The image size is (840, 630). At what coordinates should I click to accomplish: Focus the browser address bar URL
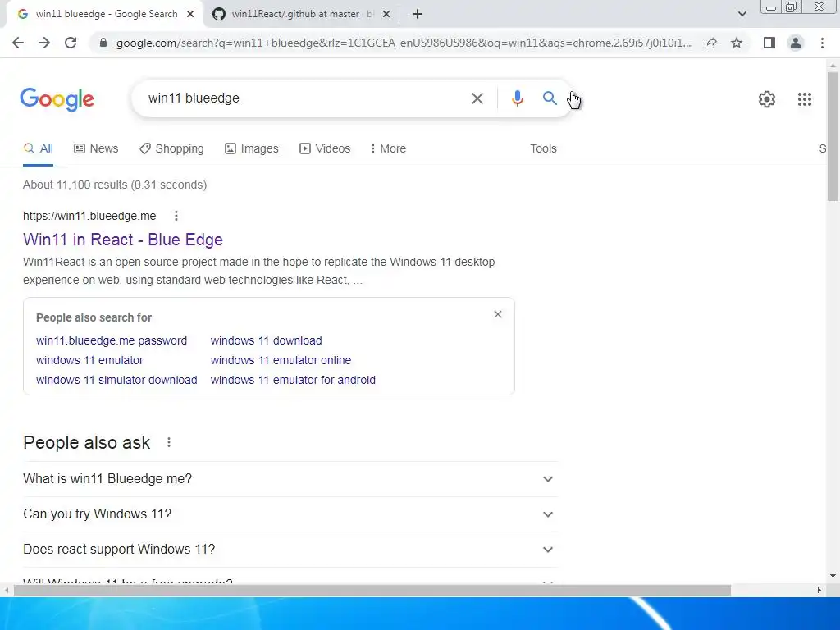tap(404, 43)
